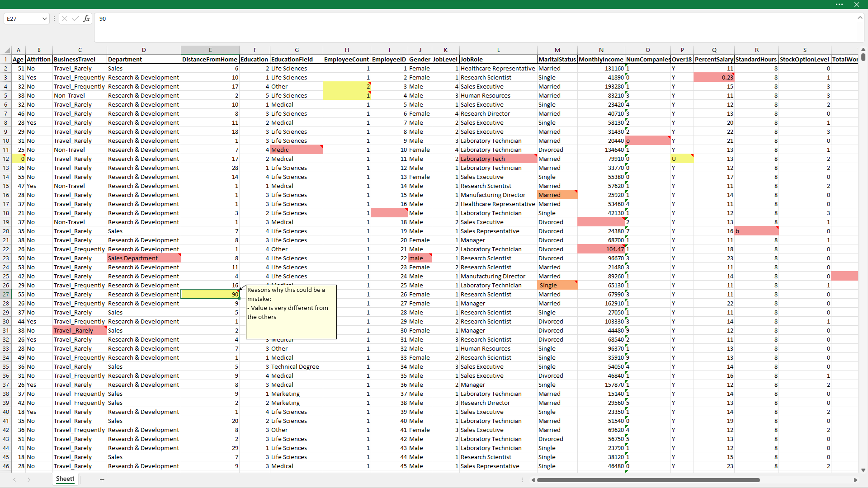
Task: Click the Enter checkmark icon in formula bar
Action: click(75, 19)
